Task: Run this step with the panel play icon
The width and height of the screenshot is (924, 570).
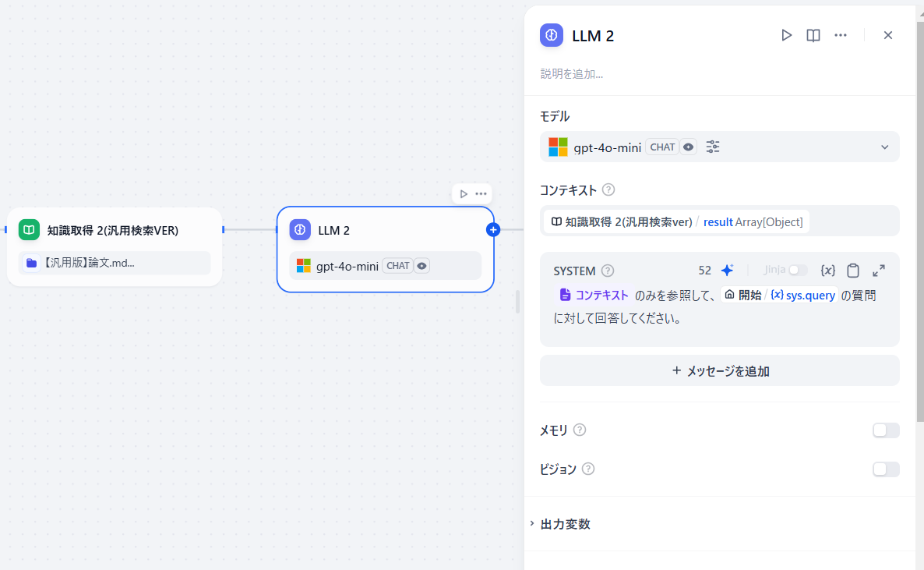Action: 786,35
